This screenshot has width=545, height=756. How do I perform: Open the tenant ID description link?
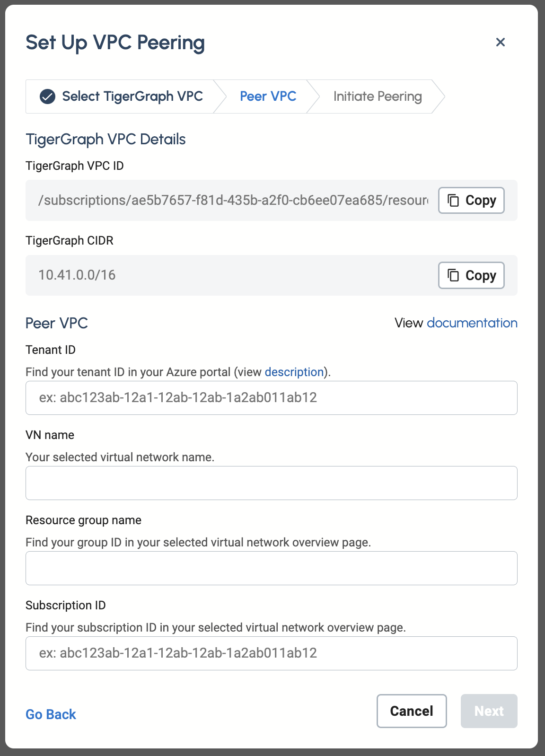pyautogui.click(x=294, y=372)
